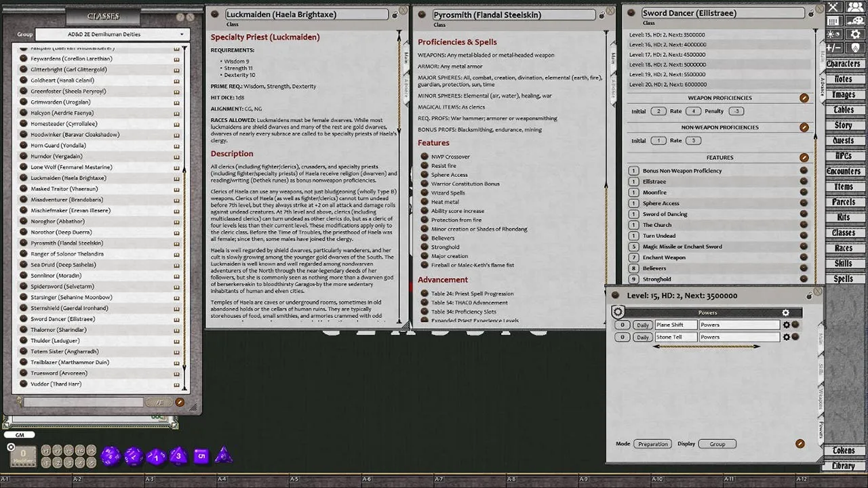This screenshot has width=868, height=488.
Task: Toggle the Preparation mode button
Action: point(653,444)
